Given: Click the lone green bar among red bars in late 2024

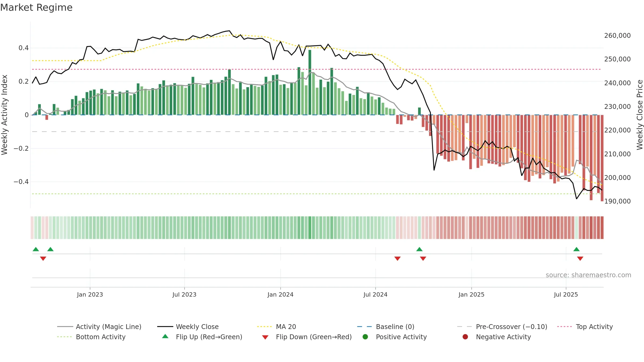Looking at the screenshot, I should [x=419, y=111].
